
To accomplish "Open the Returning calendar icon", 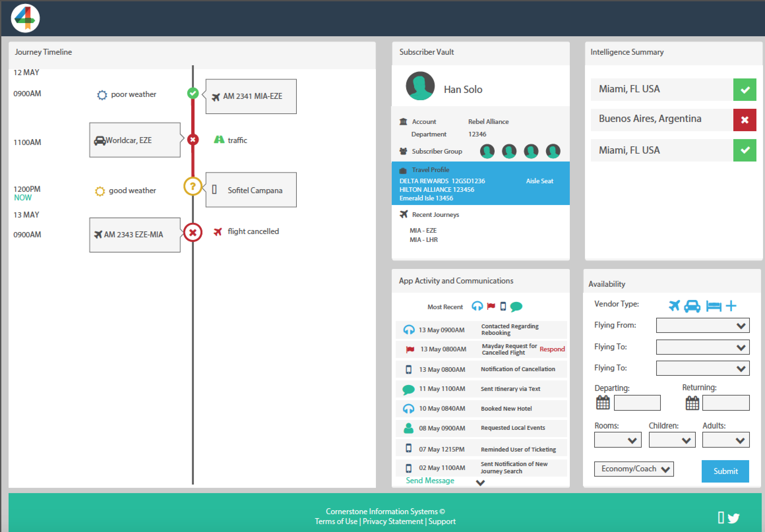I will (692, 403).
